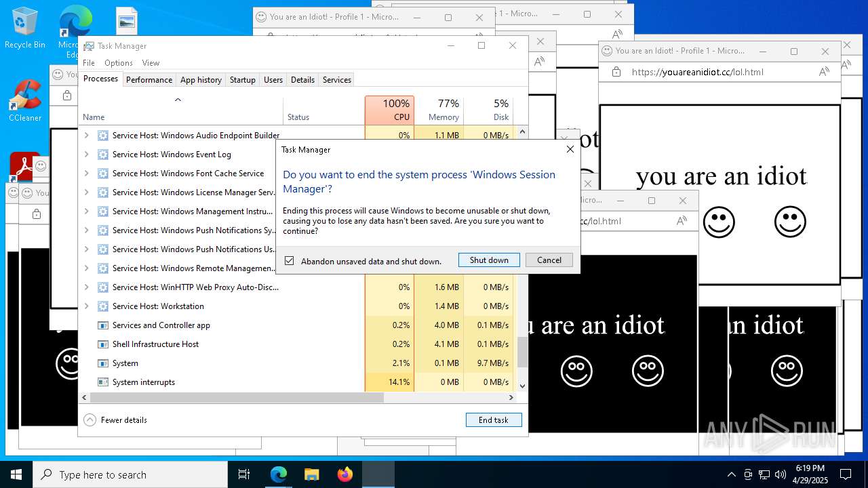
Task: Open the notification center
Action: (x=846, y=474)
